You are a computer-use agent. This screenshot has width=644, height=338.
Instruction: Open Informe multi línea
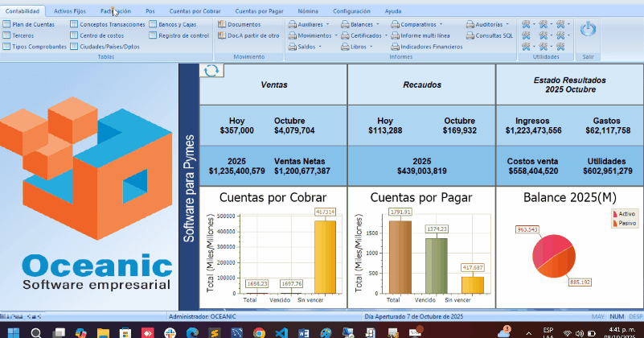[425, 36]
